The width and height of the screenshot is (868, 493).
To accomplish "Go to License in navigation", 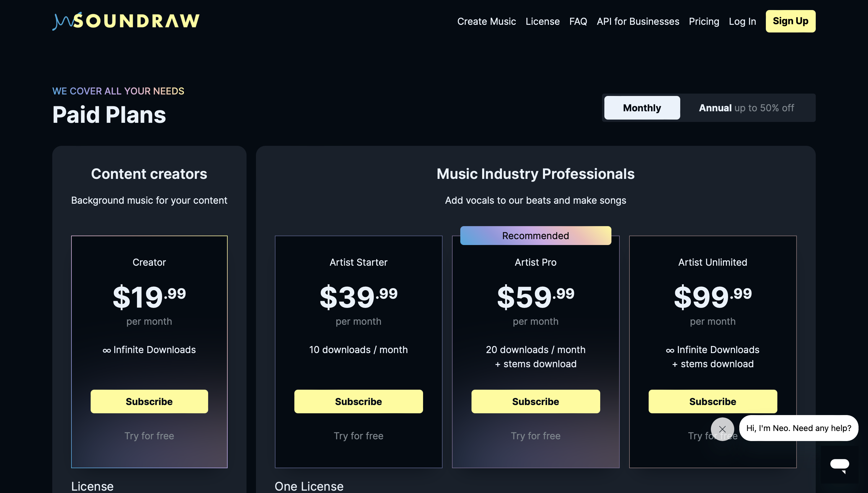I will click(542, 21).
